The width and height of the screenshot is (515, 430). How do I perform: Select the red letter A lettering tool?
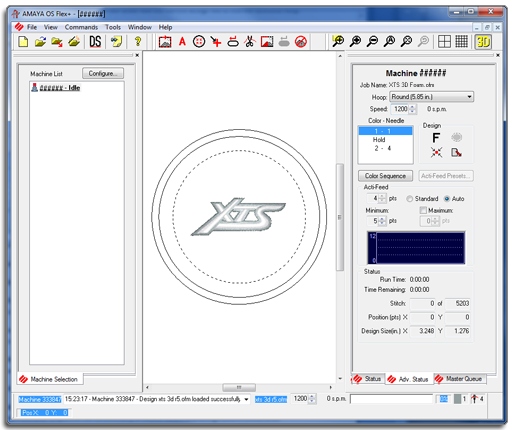pos(182,42)
